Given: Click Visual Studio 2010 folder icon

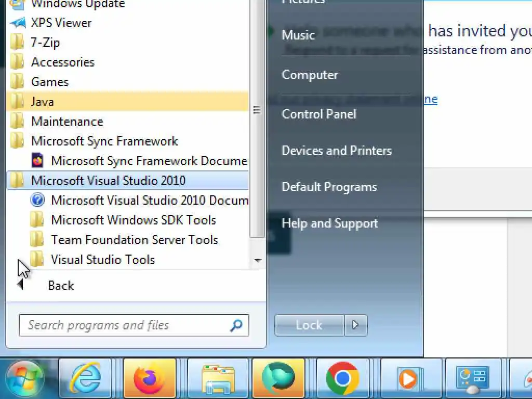Looking at the screenshot, I should [x=17, y=180].
